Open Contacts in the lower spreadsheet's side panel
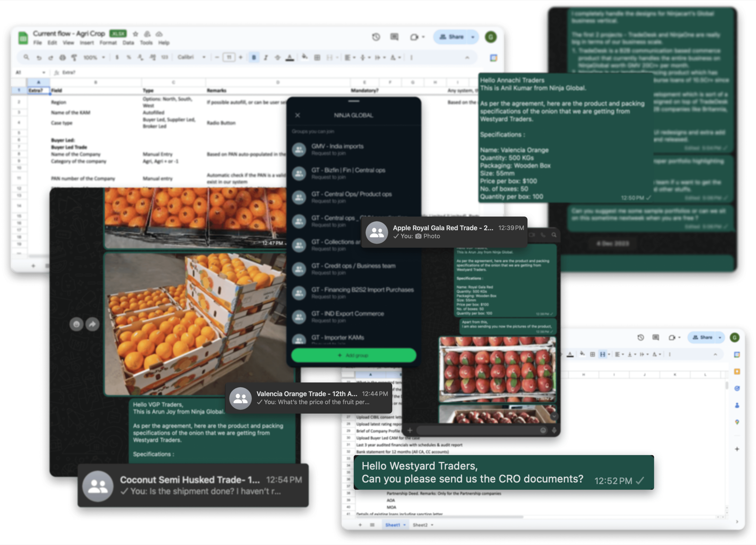This screenshot has width=756, height=545. (737, 406)
